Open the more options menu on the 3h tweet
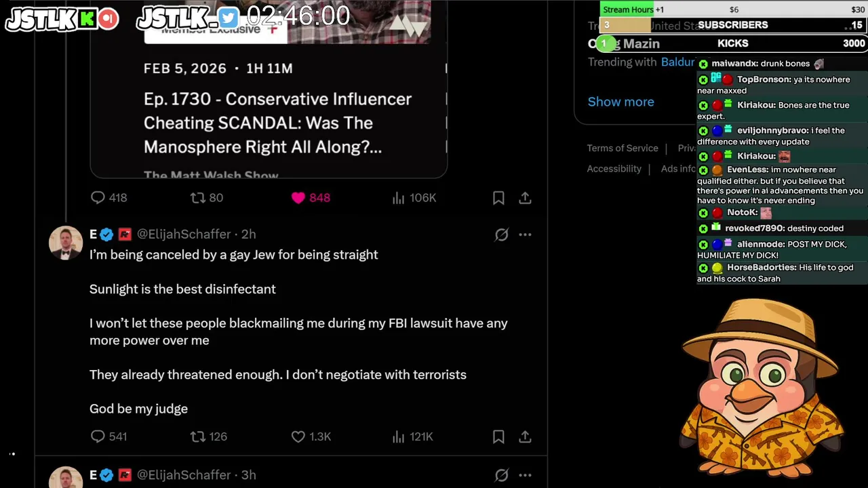 click(525, 475)
